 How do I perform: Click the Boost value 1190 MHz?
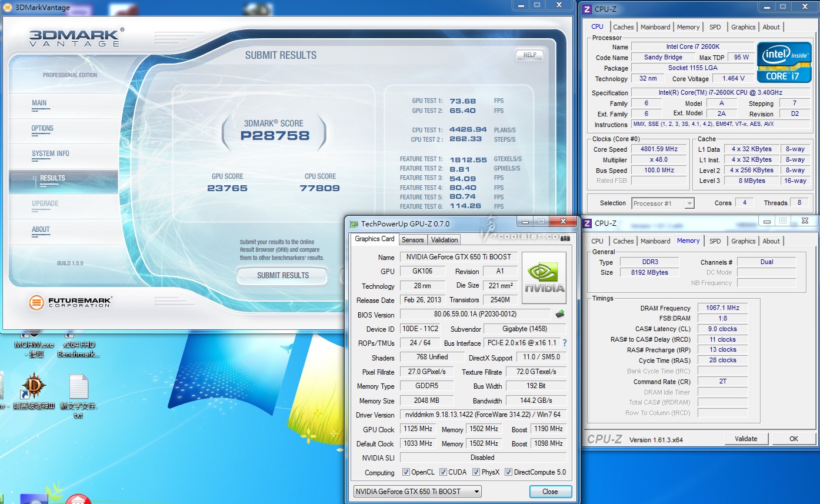pos(549,429)
